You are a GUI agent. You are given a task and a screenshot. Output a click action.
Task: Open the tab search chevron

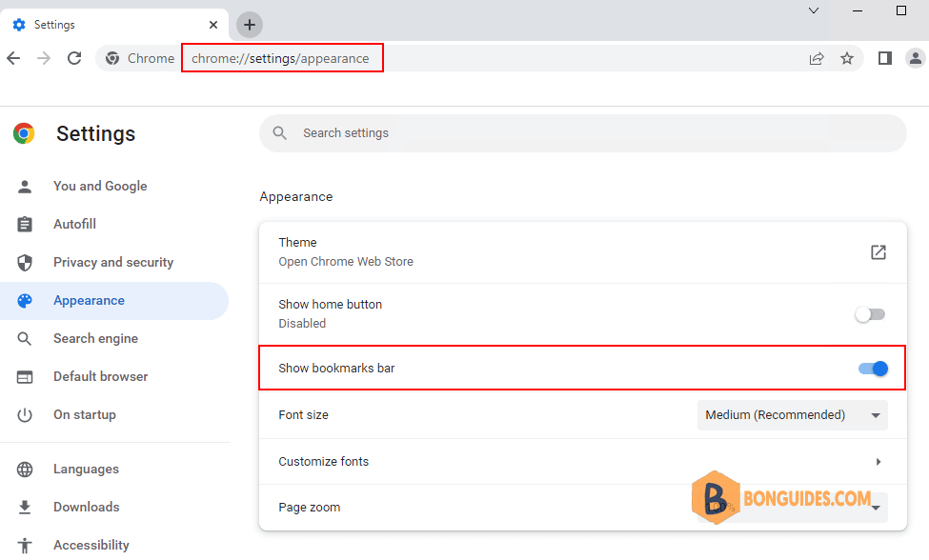[814, 10]
